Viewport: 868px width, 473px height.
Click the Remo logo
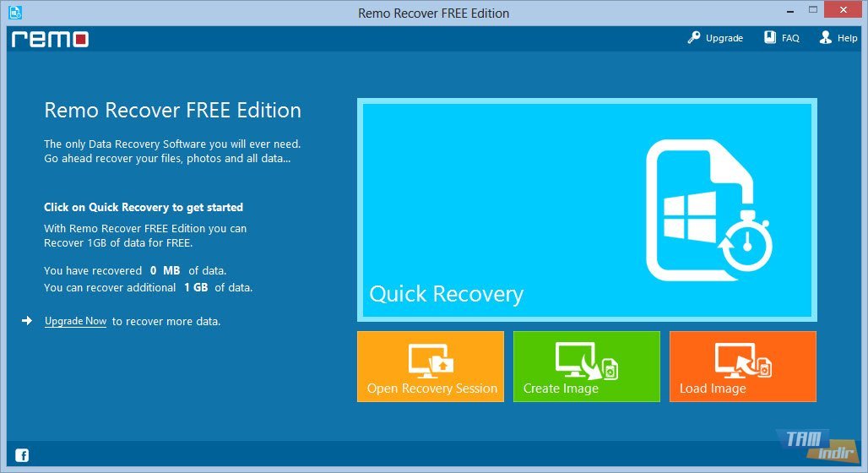[50, 39]
